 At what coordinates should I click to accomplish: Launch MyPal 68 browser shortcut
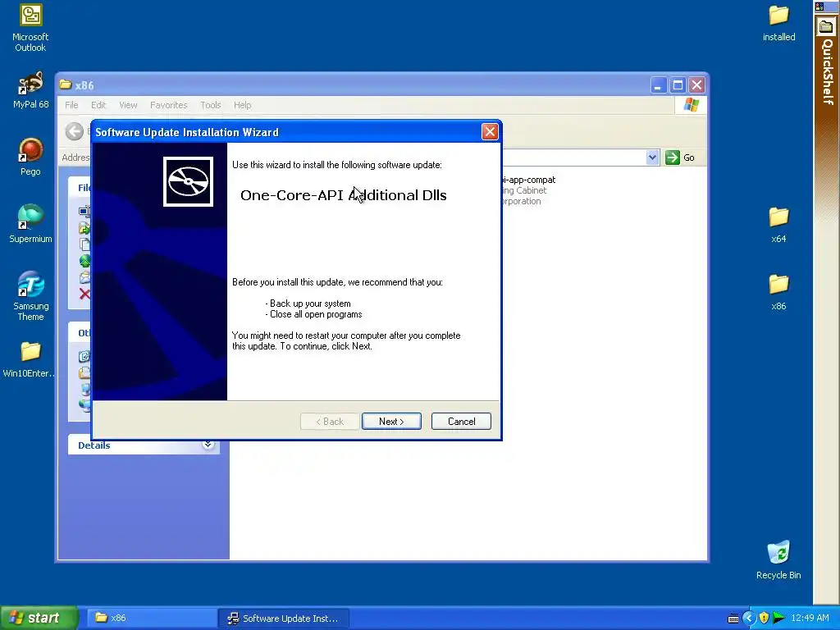coord(30,90)
